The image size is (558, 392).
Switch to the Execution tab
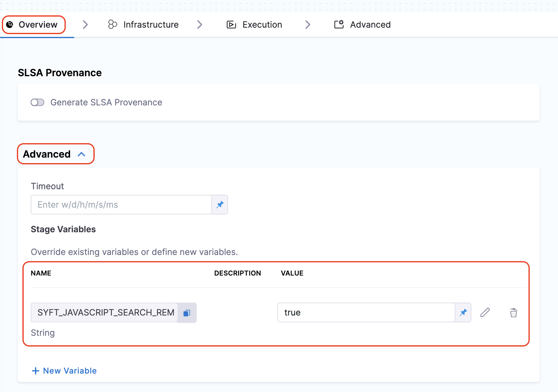(254, 25)
